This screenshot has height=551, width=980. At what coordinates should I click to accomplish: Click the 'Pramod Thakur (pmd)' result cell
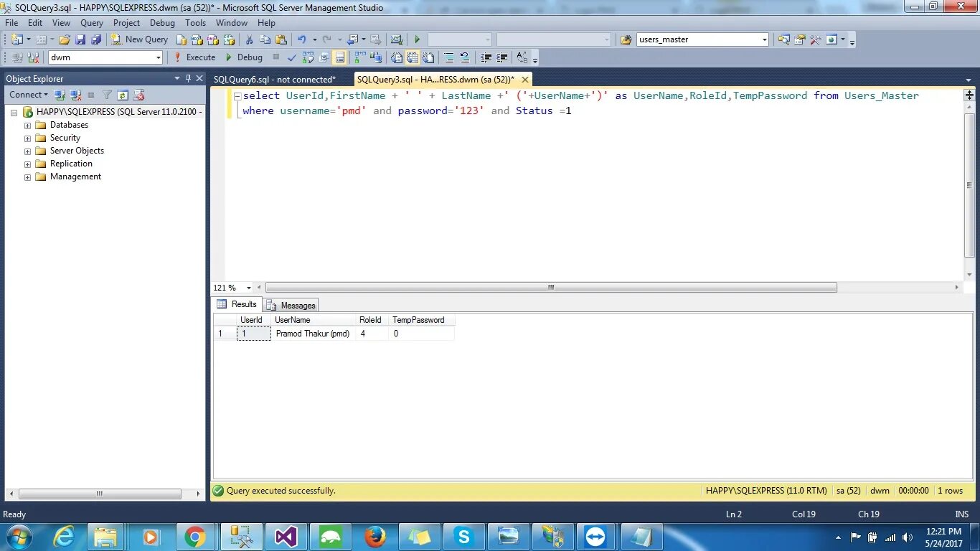click(x=313, y=334)
